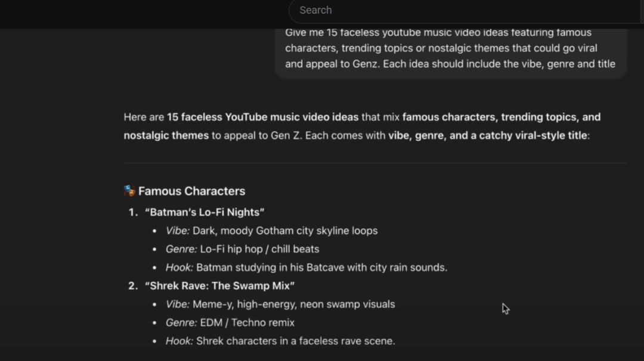Click "Here are" at the response start
The height and width of the screenshot is (361, 644).
coord(144,117)
